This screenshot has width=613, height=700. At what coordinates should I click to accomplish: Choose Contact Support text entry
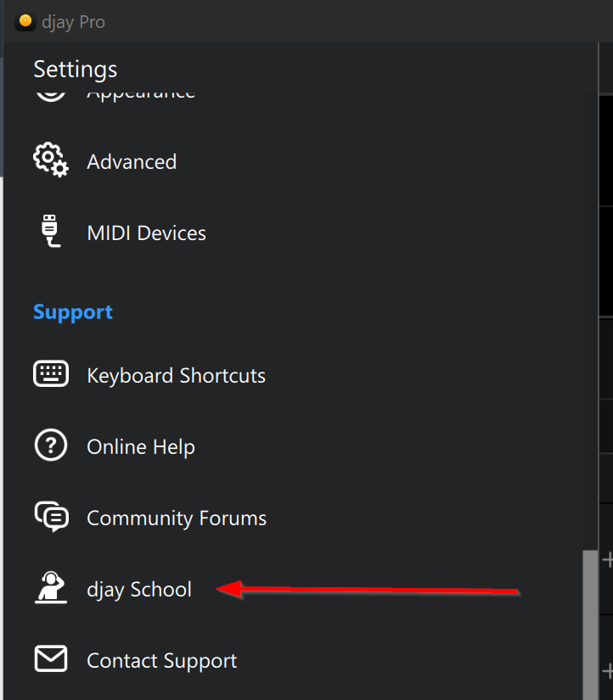pos(161,661)
